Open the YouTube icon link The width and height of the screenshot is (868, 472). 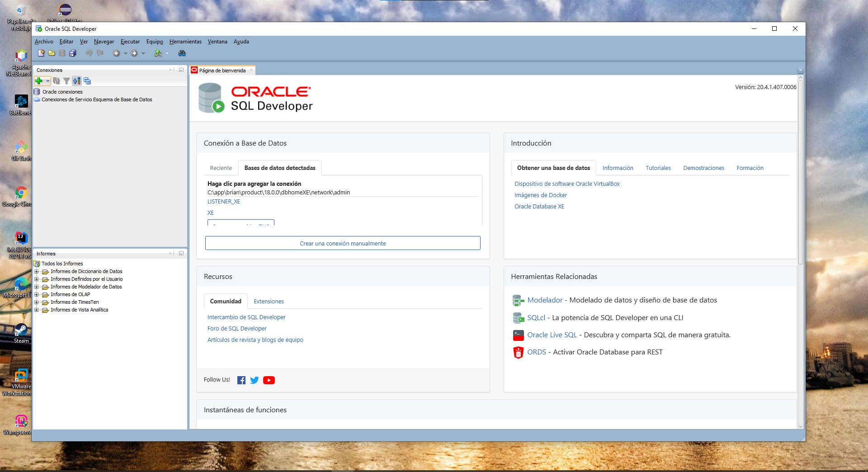click(269, 380)
